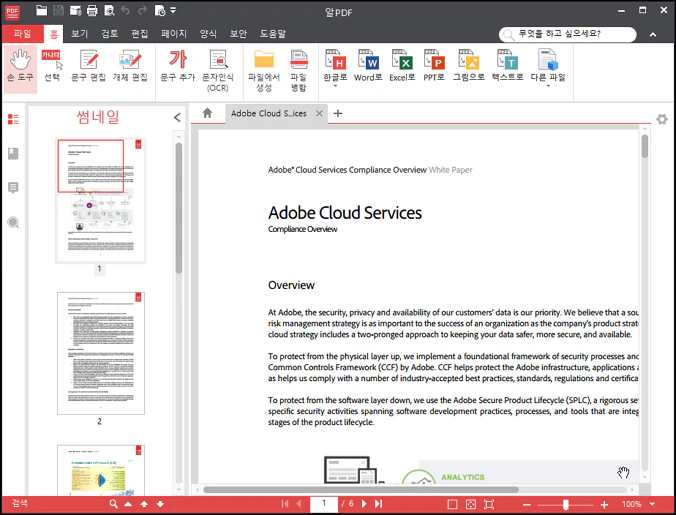676x515 pixels.
Task: Open the Help (도움말) tab
Action: coord(272,34)
